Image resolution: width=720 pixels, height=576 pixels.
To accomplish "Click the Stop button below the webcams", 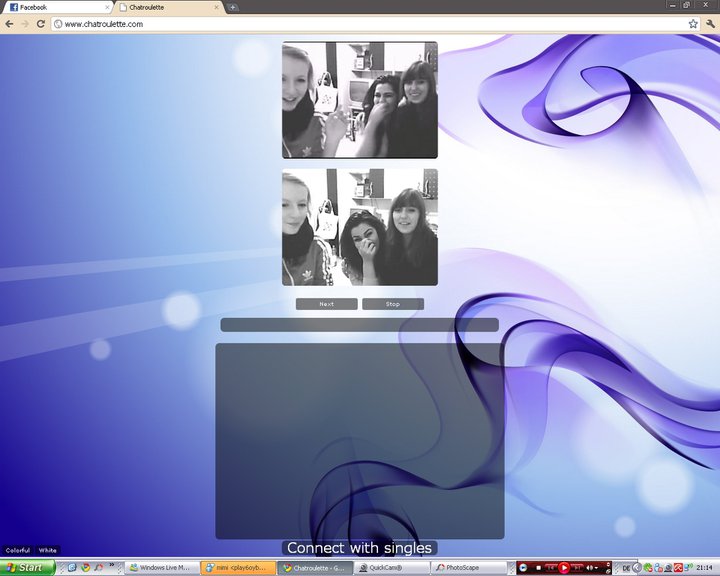I will 393,304.
